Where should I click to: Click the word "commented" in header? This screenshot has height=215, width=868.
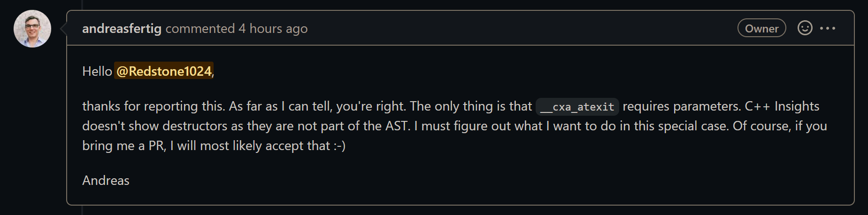200,29
